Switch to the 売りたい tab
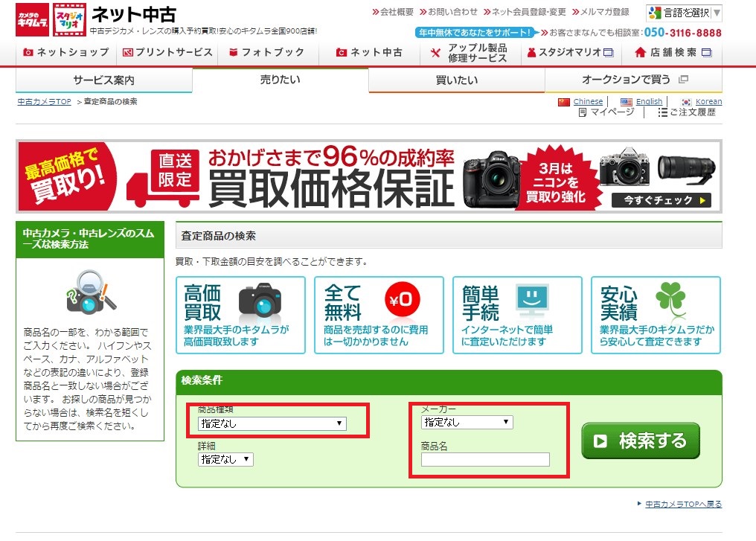Viewport: 756px width, 541px height. tap(280, 80)
